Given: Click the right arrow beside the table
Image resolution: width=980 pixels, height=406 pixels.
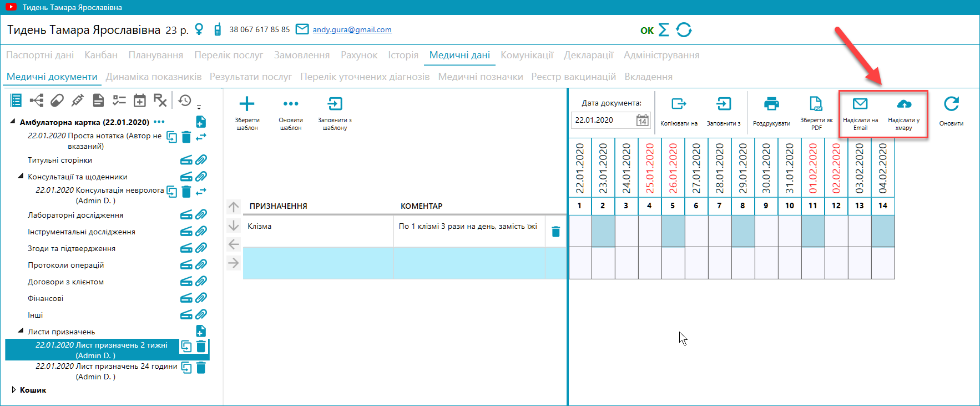Looking at the screenshot, I should tap(234, 263).
